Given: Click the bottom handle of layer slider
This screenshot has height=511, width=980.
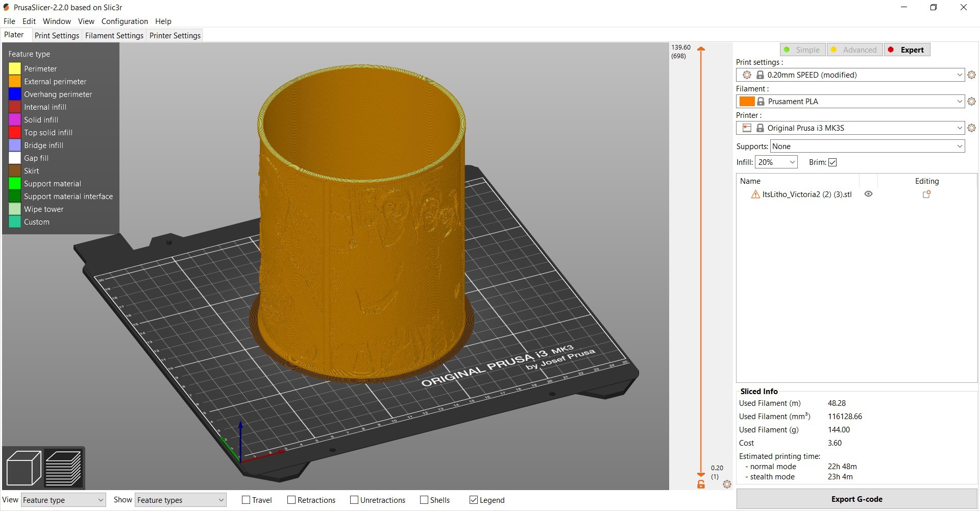Looking at the screenshot, I should (701, 475).
